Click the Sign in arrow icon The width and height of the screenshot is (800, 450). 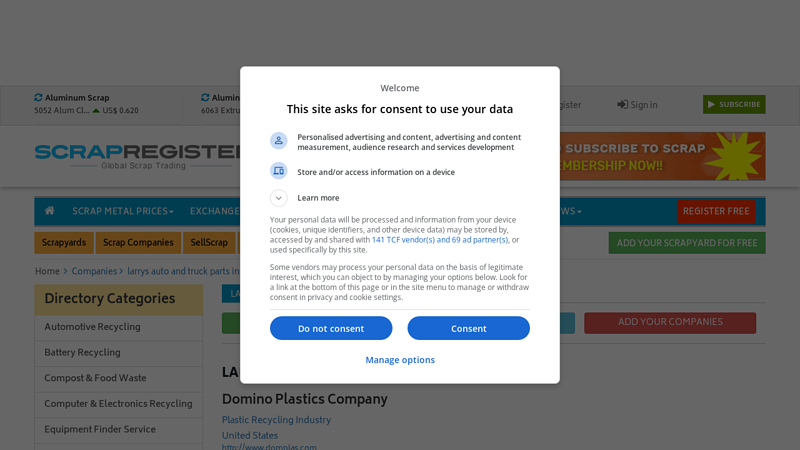[x=623, y=104]
